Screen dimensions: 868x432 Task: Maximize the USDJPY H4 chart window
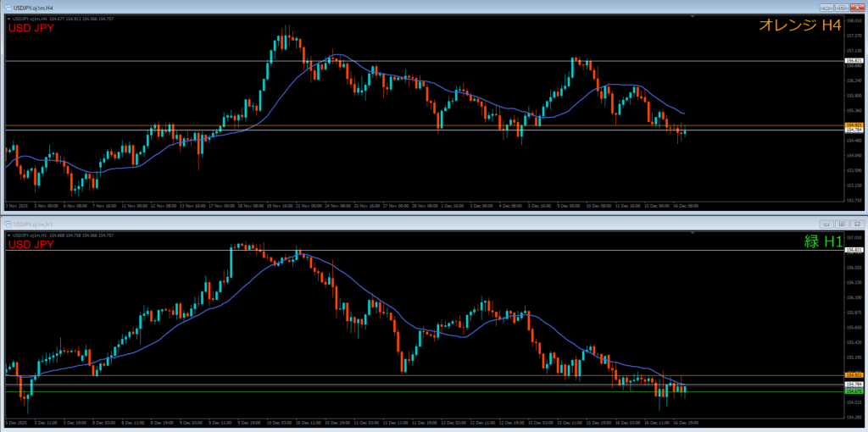[x=840, y=7]
